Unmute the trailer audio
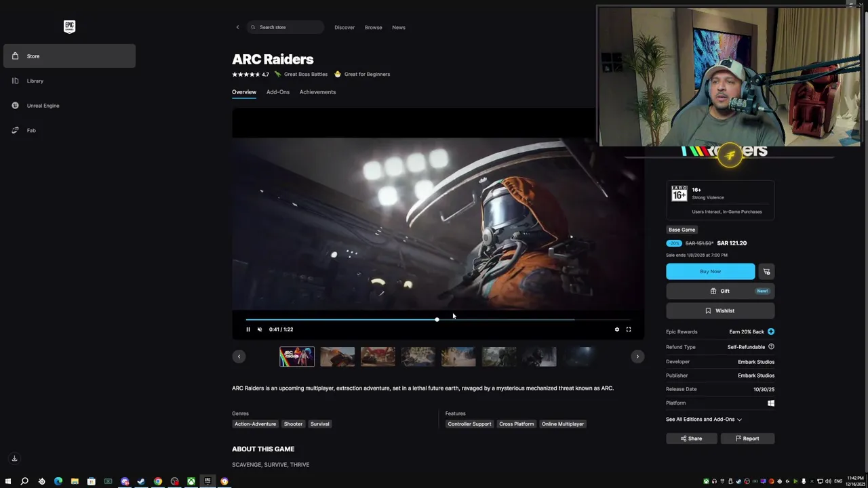Screen dimensions: 868x488 pyautogui.click(x=260, y=329)
